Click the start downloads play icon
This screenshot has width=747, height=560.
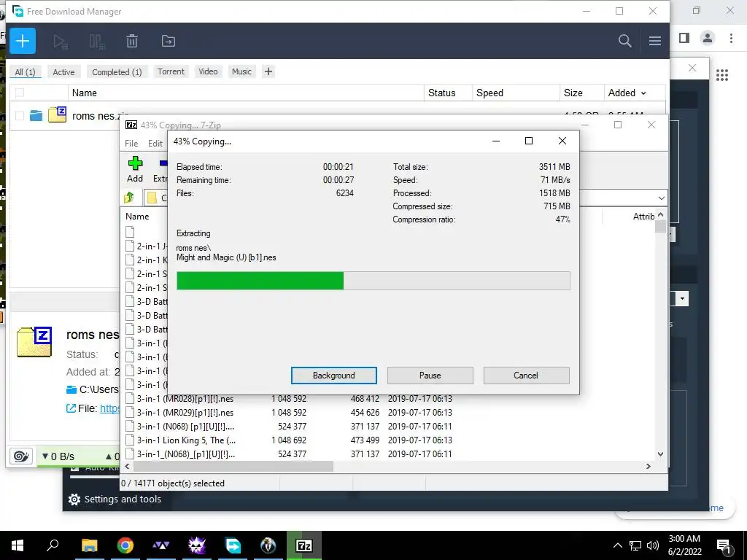click(61, 42)
